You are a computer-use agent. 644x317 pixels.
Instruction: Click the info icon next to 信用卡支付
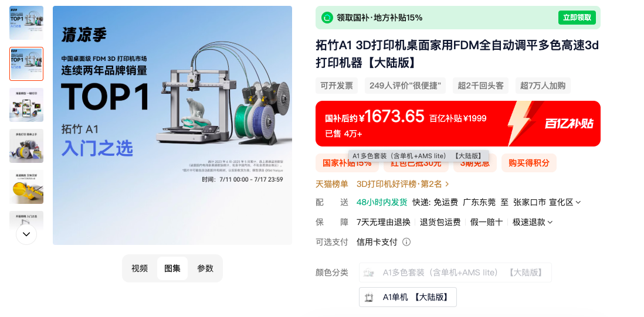point(406,242)
